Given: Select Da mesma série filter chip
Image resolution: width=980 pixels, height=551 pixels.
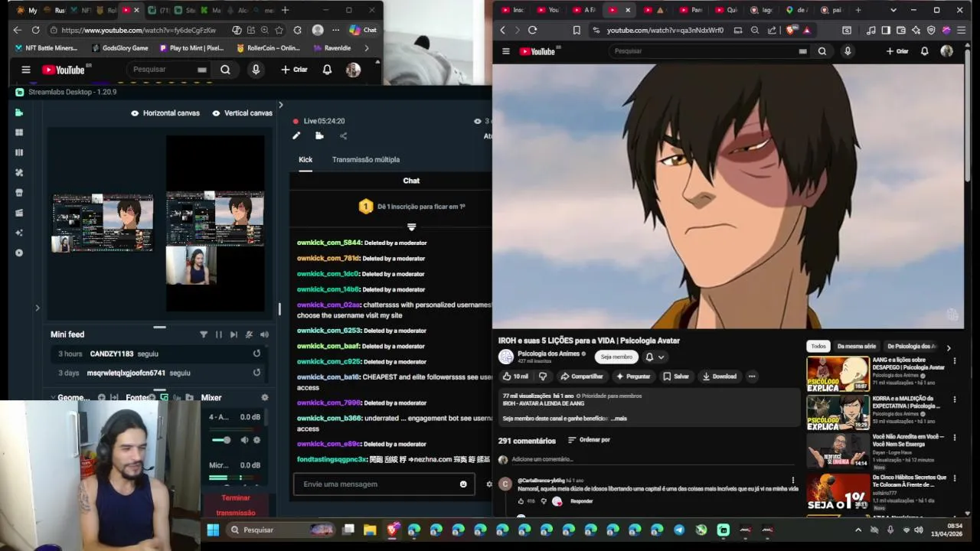Looking at the screenshot, I should click(x=856, y=347).
